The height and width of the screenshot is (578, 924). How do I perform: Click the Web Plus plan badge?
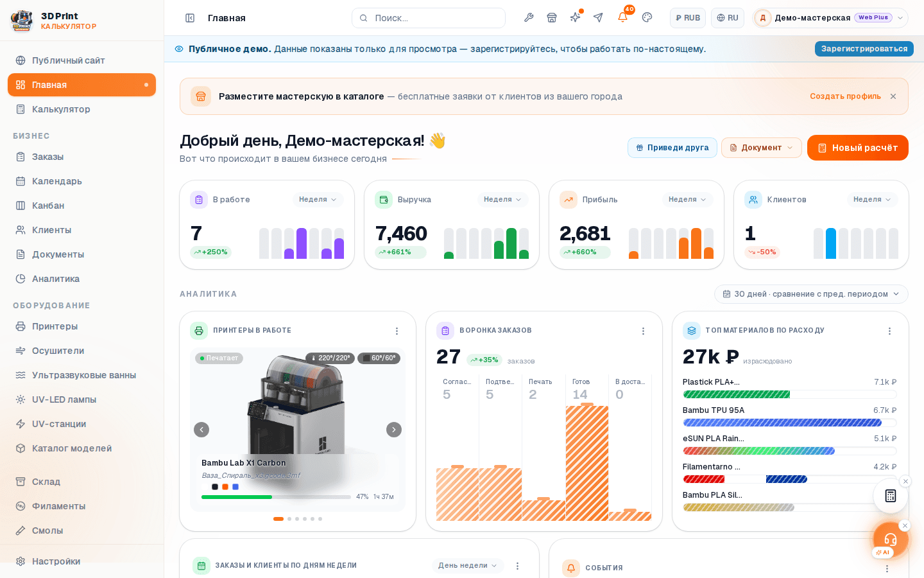click(873, 18)
